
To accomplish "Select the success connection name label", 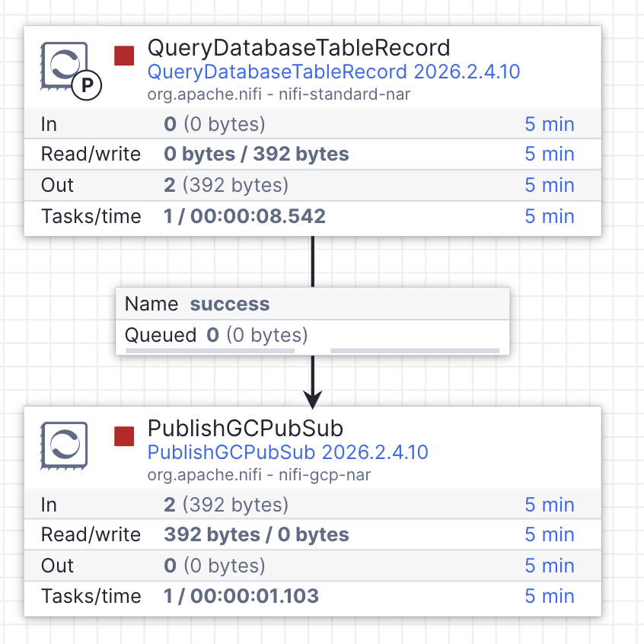I will point(229,304).
